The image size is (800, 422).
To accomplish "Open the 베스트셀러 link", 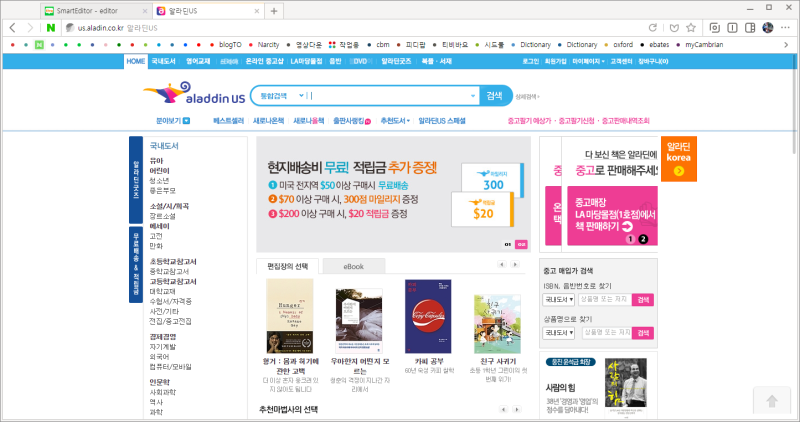I will click(229, 121).
